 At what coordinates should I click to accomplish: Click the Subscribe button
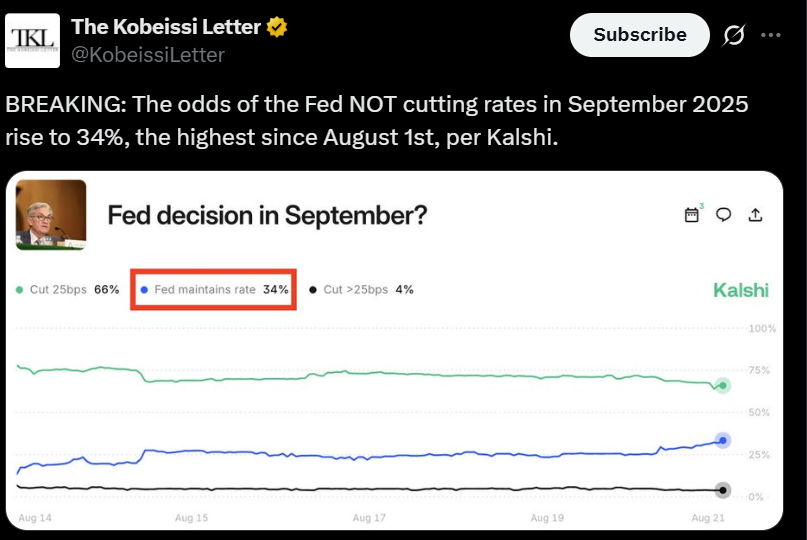point(640,35)
